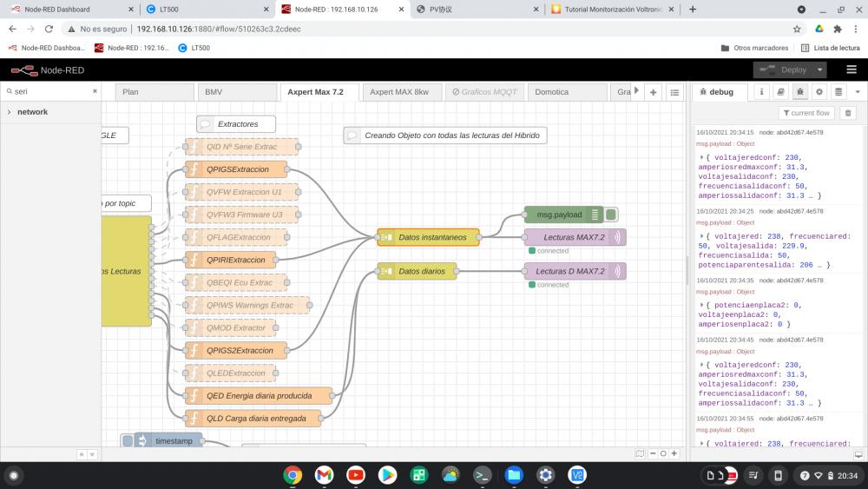This screenshot has height=489, width=868.
Task: Open the context data sidebar tab
Action: tap(838, 92)
